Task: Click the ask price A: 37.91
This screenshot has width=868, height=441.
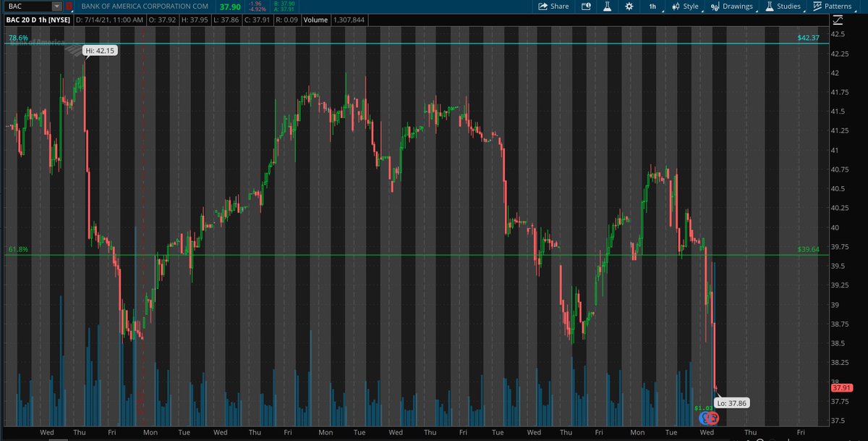Action: pyautogui.click(x=285, y=9)
